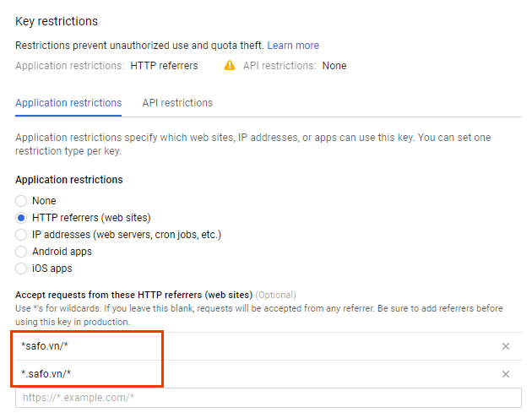532x418 pixels.
Task: Select the None application restriction
Action: click(21, 201)
